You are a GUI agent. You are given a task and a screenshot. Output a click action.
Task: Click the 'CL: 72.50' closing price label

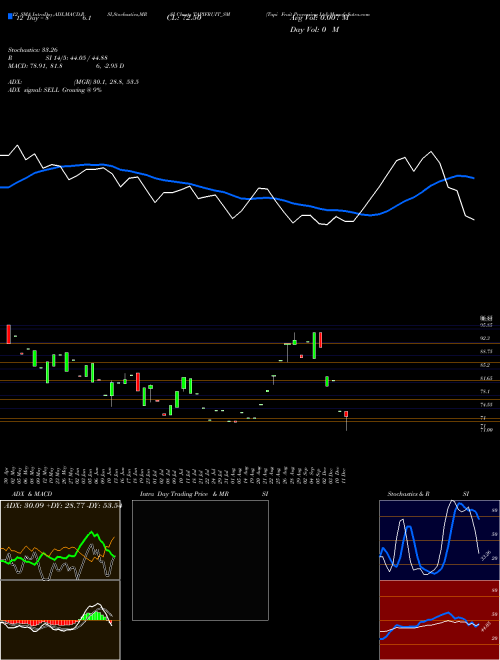coord(184,19)
